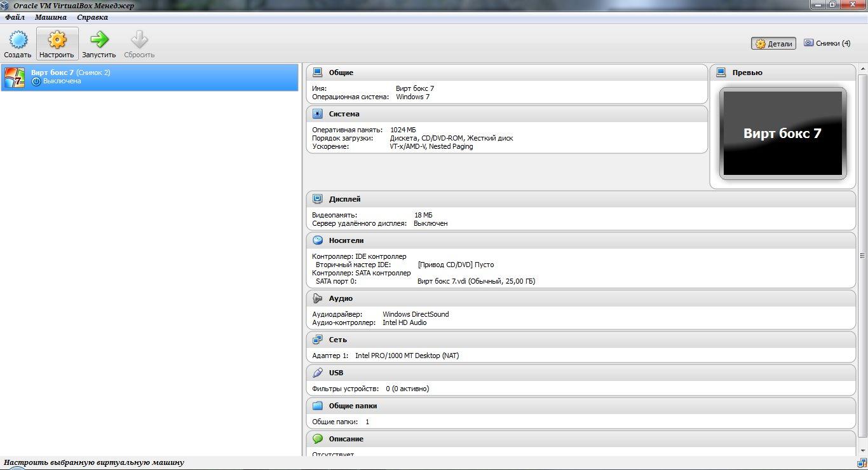Click the scrollbar up arrow in details pane
This screenshot has height=470, width=868.
pos(862,68)
